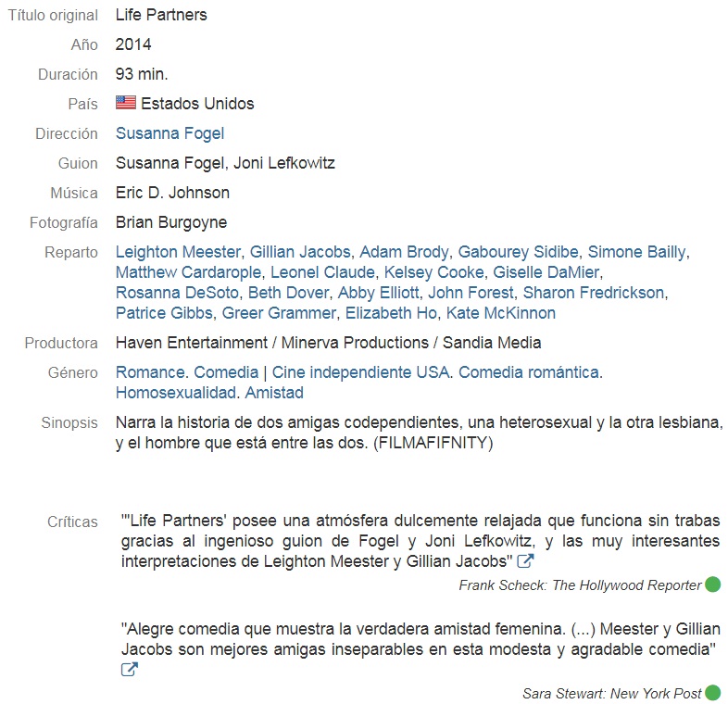Click the review quote about atmósfera dulcemente relajada
Image resolution: width=728 pixels, height=704 pixels.
(x=420, y=541)
